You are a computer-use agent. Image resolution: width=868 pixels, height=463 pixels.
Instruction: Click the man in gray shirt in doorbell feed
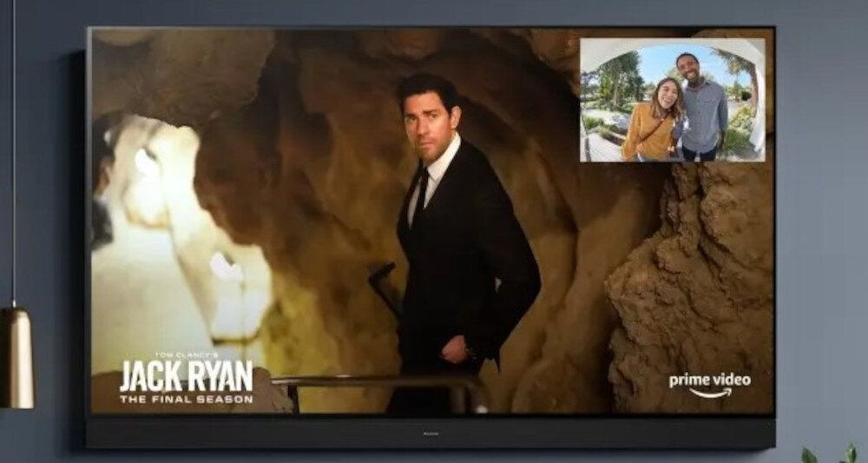tap(704, 109)
